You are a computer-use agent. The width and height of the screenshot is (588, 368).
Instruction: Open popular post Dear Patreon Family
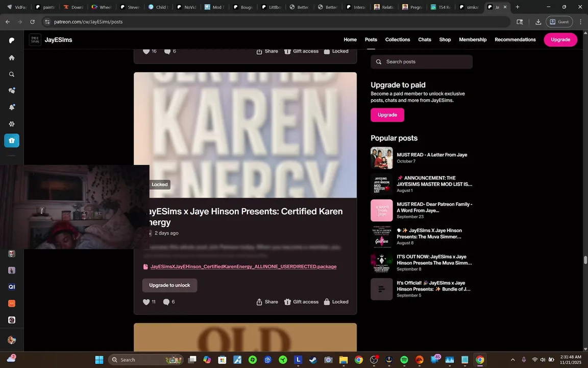(434, 208)
